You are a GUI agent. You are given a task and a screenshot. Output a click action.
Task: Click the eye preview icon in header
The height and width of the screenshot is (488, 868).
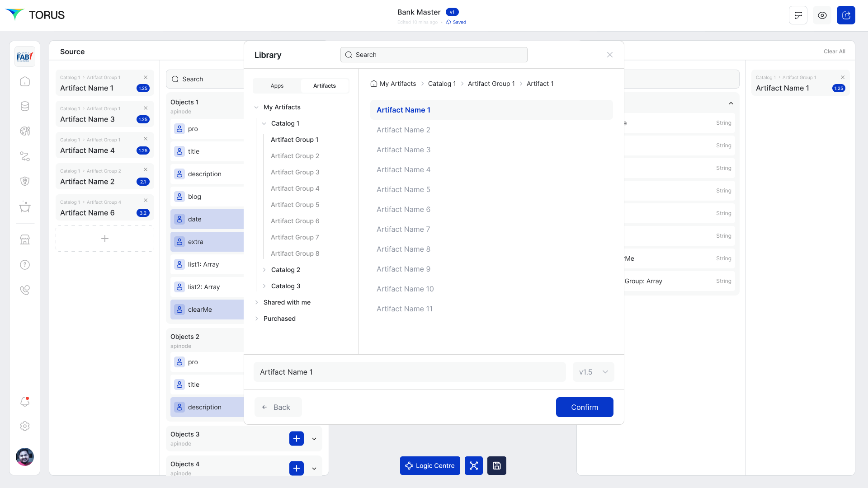[x=822, y=15]
